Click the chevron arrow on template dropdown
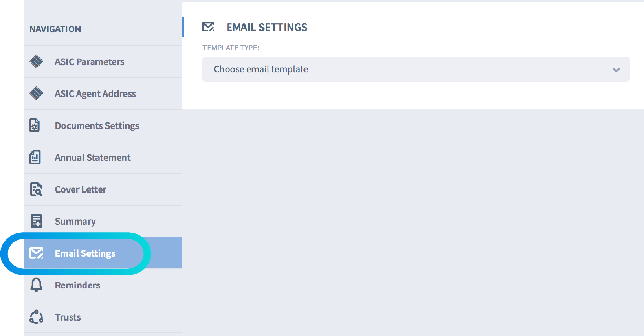Image resolution: width=644 pixels, height=336 pixels. [616, 70]
